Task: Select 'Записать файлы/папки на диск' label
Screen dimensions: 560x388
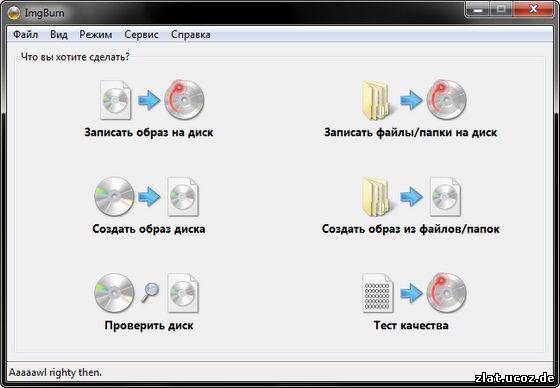Action: click(x=410, y=132)
